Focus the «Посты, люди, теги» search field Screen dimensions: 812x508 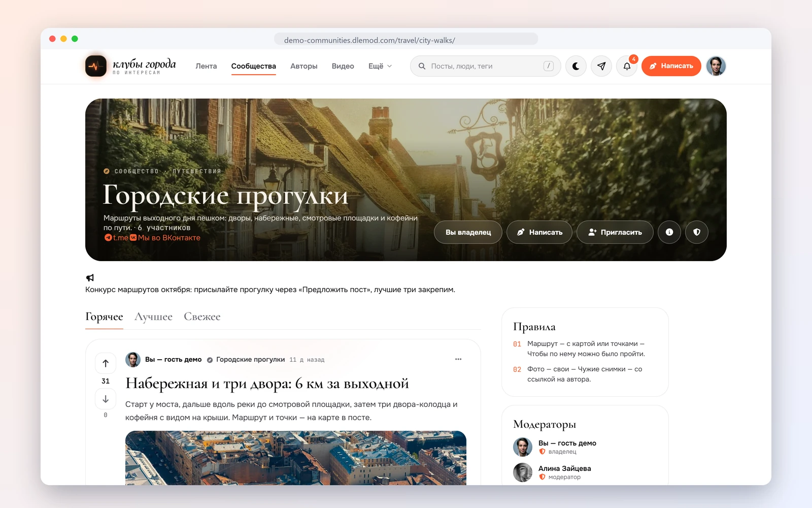tap(485, 66)
